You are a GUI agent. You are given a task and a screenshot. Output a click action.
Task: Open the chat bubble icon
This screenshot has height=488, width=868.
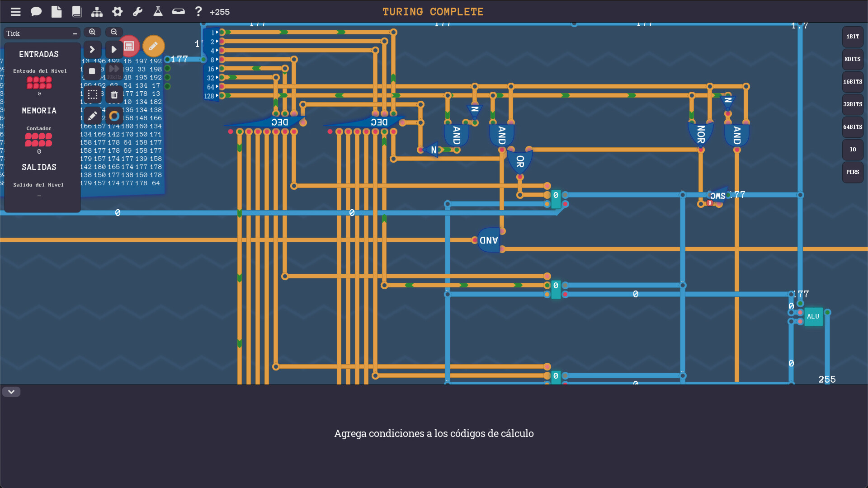coord(36,12)
